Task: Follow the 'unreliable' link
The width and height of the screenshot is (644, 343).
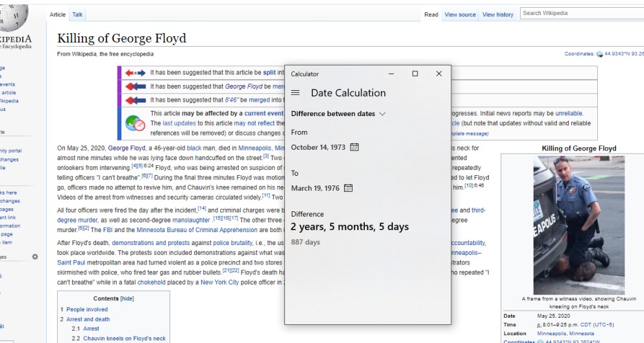Action: (569, 113)
